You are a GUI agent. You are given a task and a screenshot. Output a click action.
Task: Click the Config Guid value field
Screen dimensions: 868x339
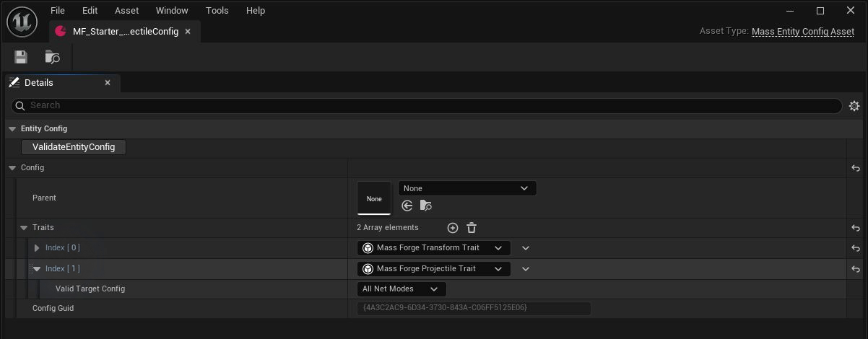click(x=474, y=309)
